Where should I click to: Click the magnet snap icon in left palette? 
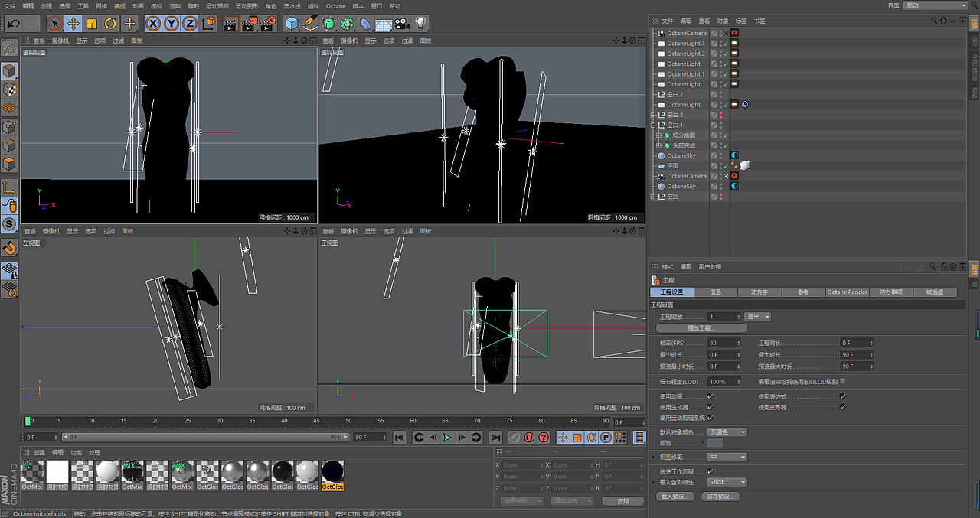pyautogui.click(x=9, y=247)
